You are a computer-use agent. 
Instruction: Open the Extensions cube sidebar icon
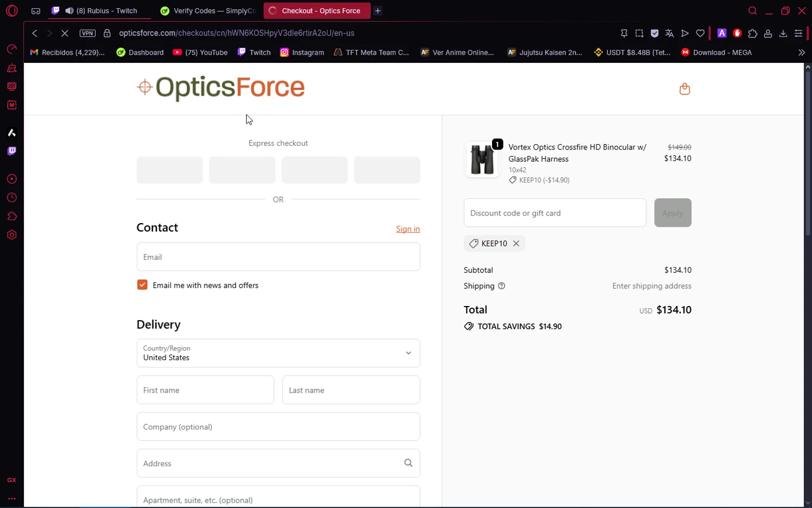[x=11, y=217]
